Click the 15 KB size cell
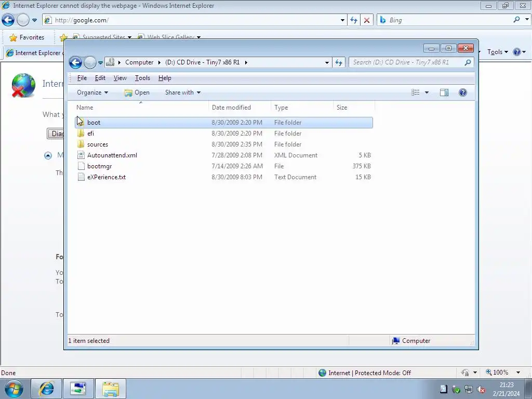This screenshot has width=532, height=399. (363, 177)
